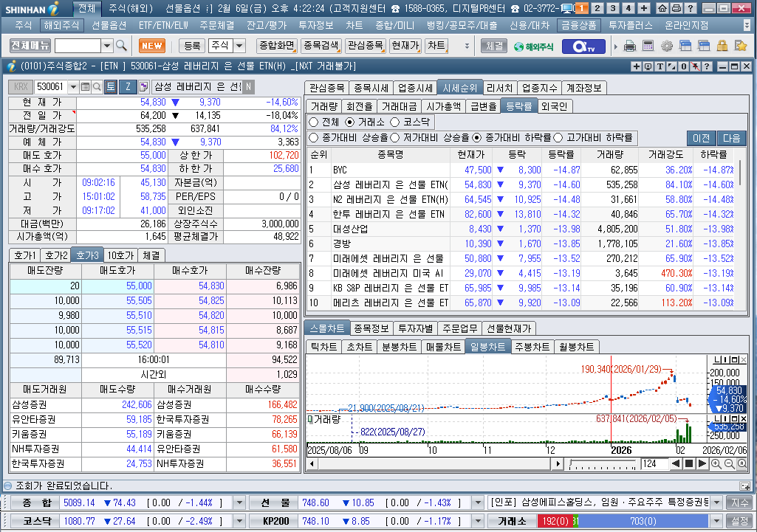Open the stock code 530061 dropdown arrow
The height and width of the screenshot is (532, 757).
tap(73, 87)
